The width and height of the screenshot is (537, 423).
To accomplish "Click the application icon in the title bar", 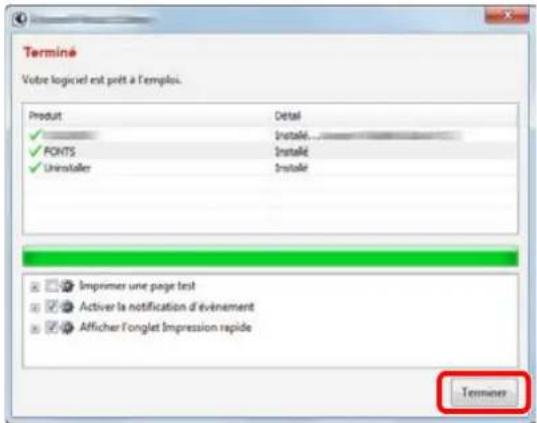I will tap(20, 19).
